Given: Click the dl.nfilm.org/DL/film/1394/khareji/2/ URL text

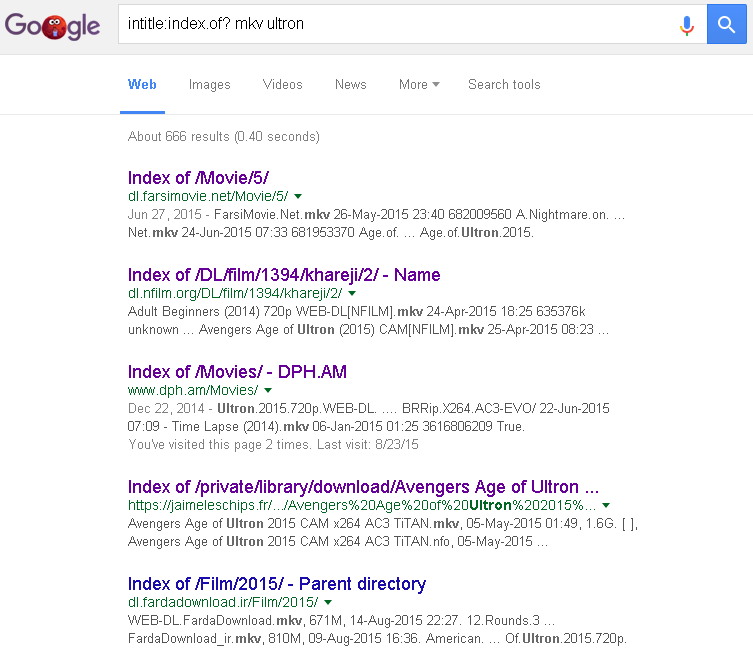Looking at the screenshot, I should pyautogui.click(x=235, y=293).
